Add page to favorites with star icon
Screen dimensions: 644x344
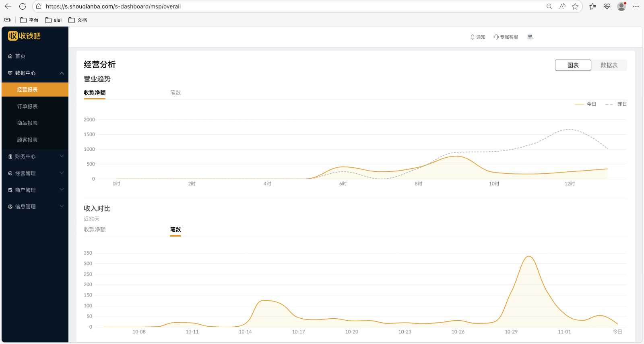click(575, 6)
